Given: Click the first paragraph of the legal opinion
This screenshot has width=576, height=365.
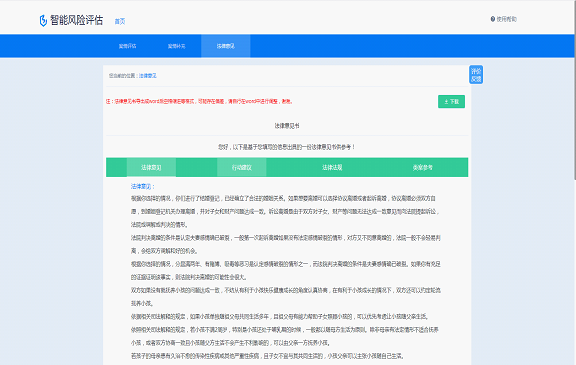Looking at the screenshot, I should tap(286, 212).
